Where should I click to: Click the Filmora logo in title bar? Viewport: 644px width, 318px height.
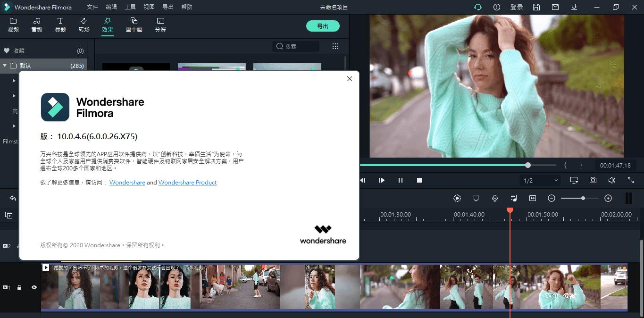pos(7,7)
